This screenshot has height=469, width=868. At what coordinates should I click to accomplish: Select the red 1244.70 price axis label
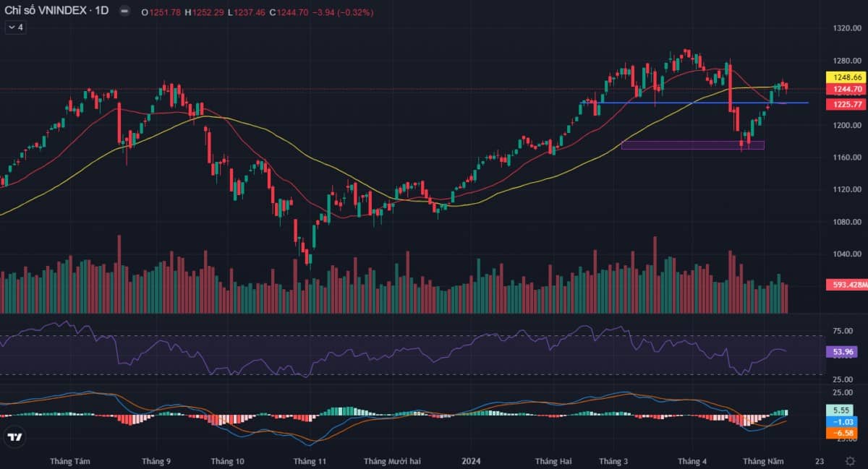coord(847,89)
